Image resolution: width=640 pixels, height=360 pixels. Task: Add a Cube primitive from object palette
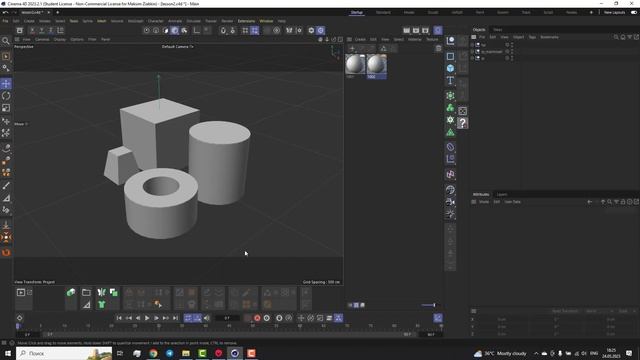pos(450,68)
